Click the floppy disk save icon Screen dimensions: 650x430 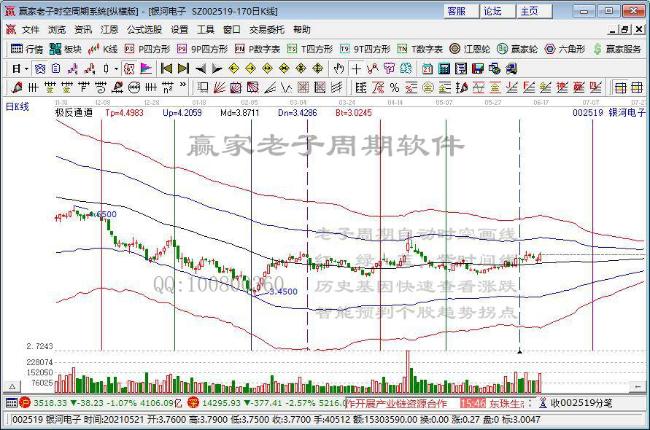478,68
